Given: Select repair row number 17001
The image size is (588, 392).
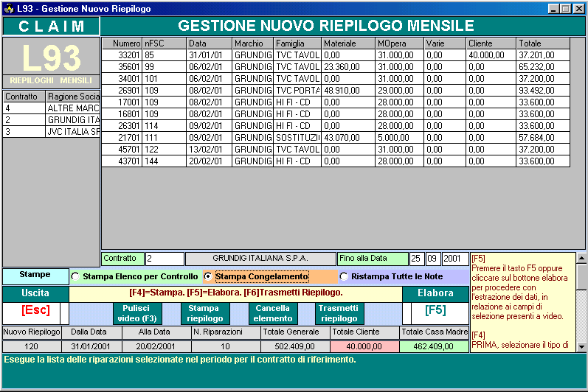Looking at the screenshot, I should 336,102.
